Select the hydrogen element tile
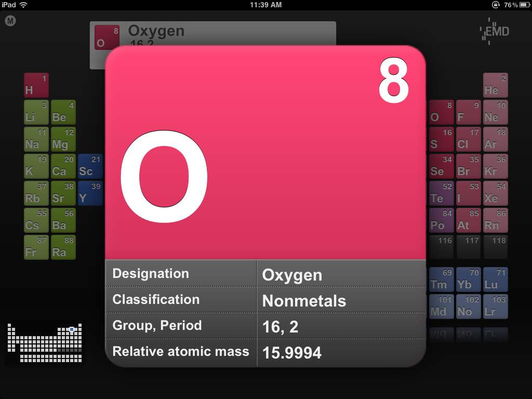This screenshot has width=532, height=399. pyautogui.click(x=36, y=85)
